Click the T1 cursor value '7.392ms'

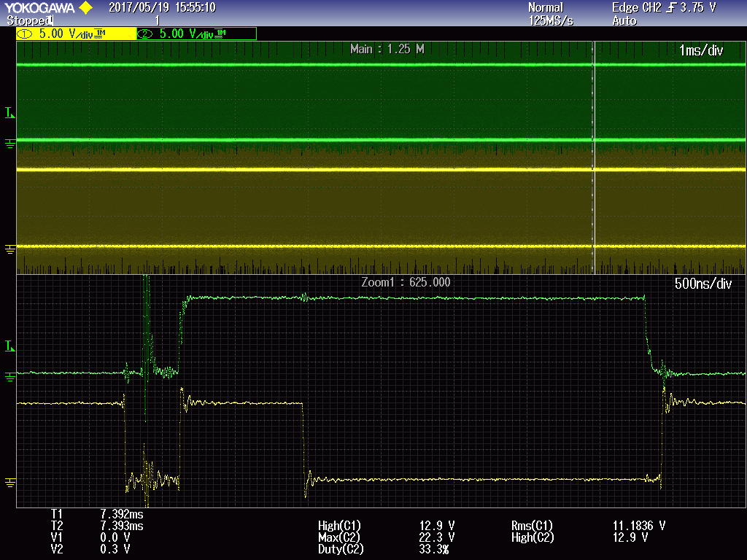click(122, 514)
